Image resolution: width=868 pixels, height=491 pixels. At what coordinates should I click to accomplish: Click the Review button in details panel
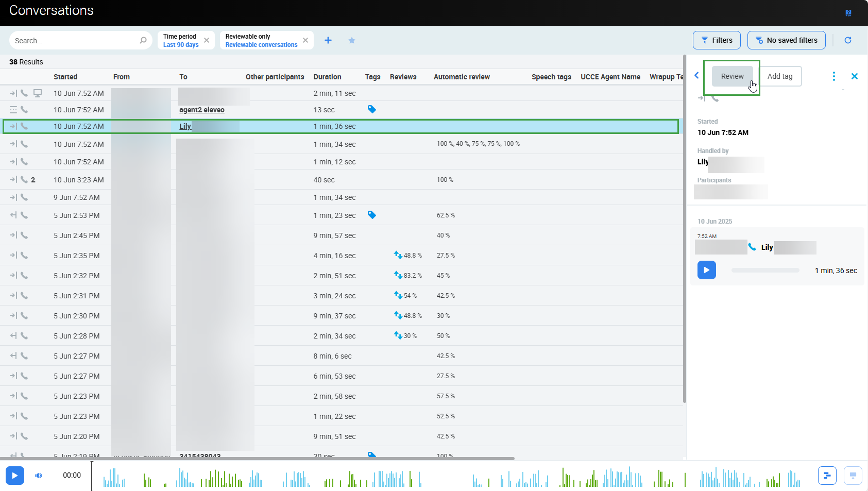731,76
